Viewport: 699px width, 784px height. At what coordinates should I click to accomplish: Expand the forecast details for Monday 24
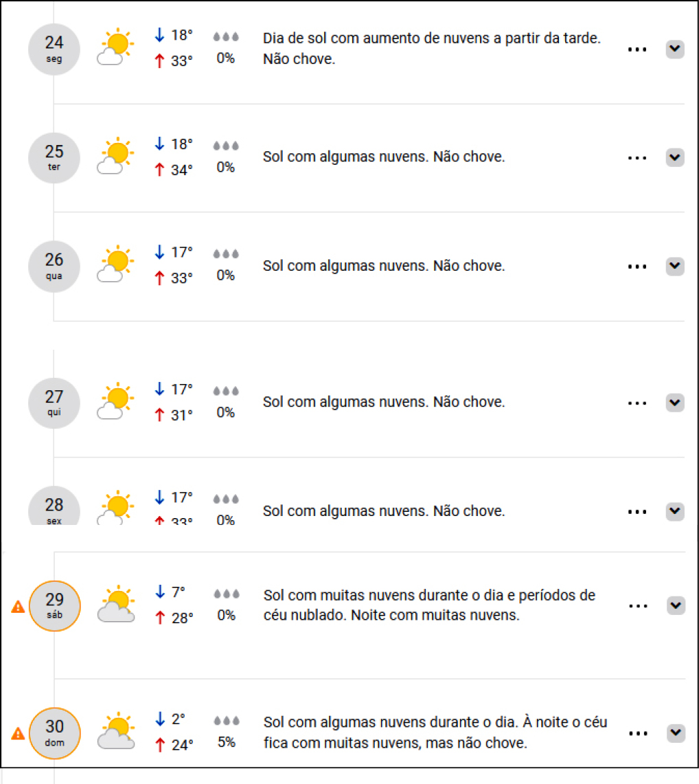[676, 49]
